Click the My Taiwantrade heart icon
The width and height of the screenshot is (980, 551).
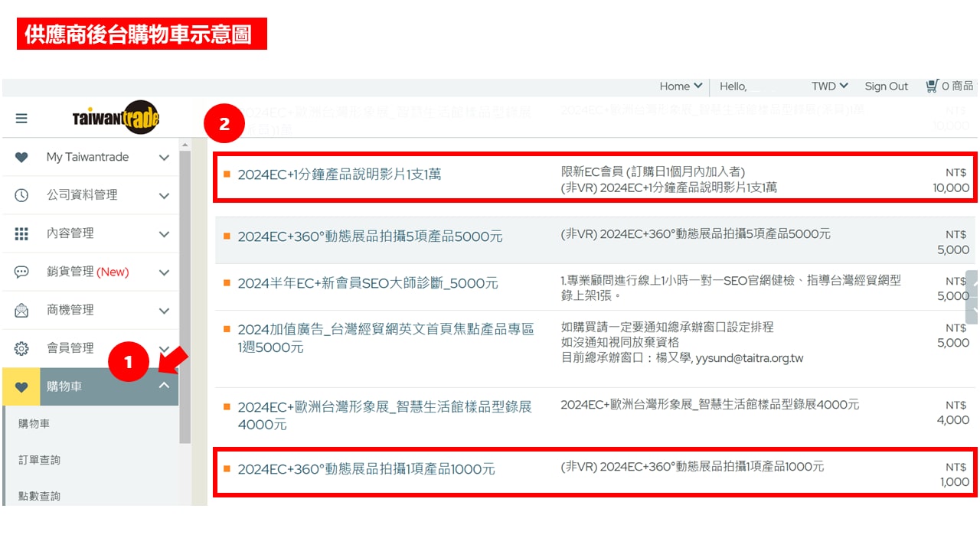tap(21, 157)
